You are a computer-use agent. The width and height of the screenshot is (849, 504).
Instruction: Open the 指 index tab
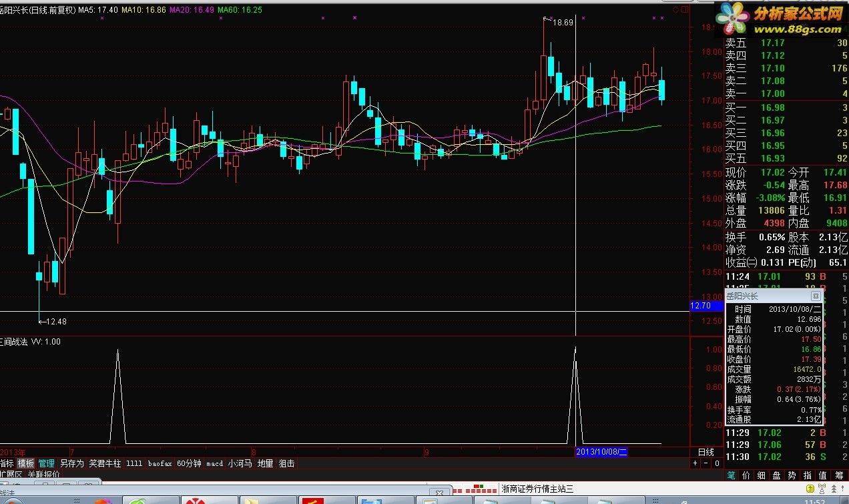808,475
